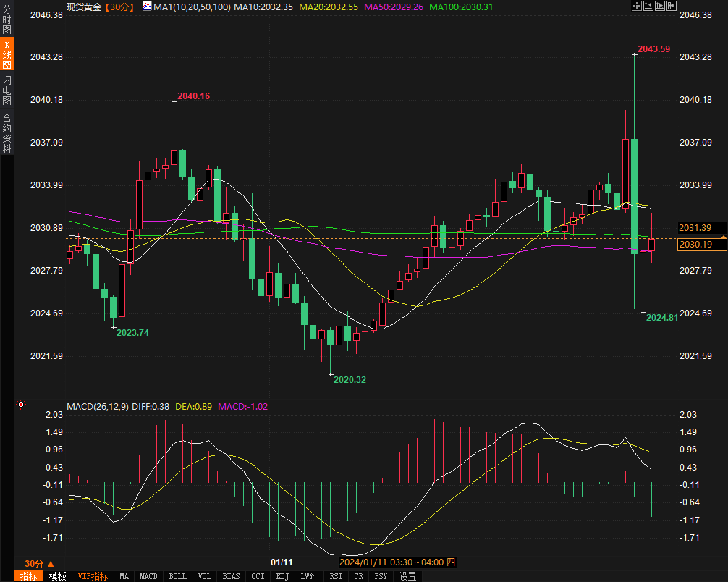
Task: Open MA1(10,20,50,100) parameter settings
Action: pos(192,7)
